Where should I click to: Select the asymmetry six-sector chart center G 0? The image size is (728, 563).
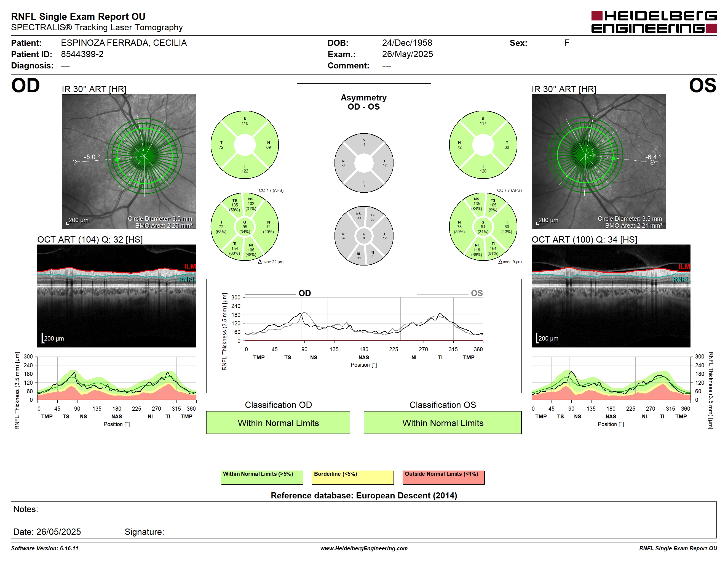pos(364,236)
